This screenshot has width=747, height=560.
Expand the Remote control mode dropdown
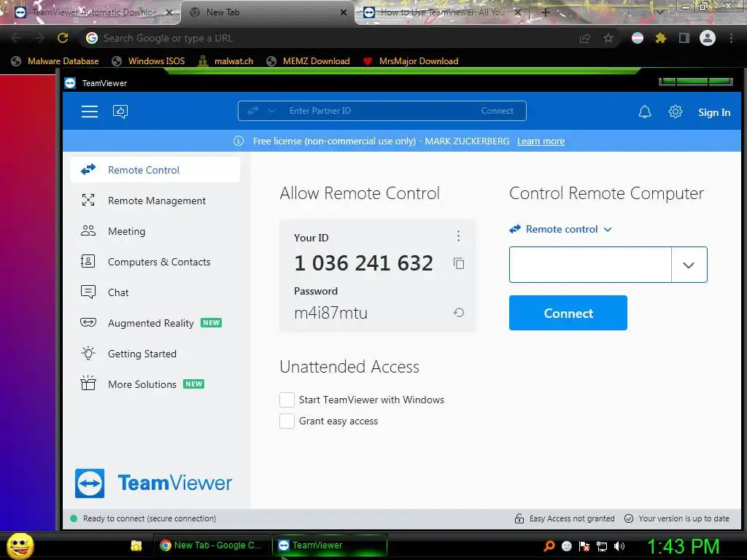click(x=561, y=229)
